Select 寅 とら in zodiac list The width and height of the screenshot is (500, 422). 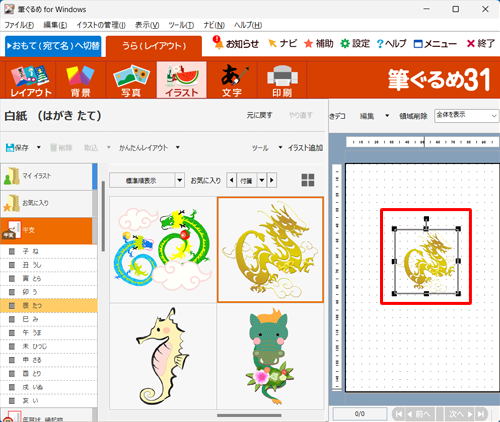point(49,278)
